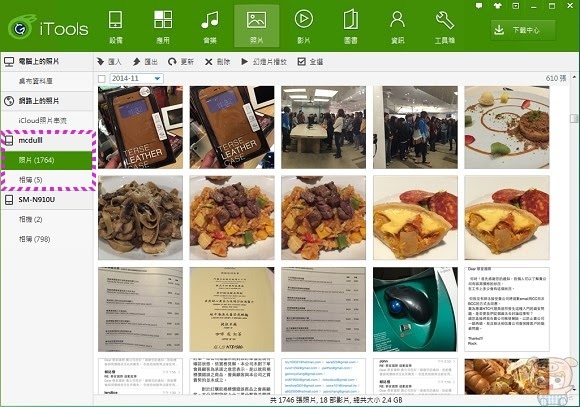The height and width of the screenshot is (407, 580).
Task: Open the feedback speech bubble icon
Action: pyautogui.click(x=479, y=6)
